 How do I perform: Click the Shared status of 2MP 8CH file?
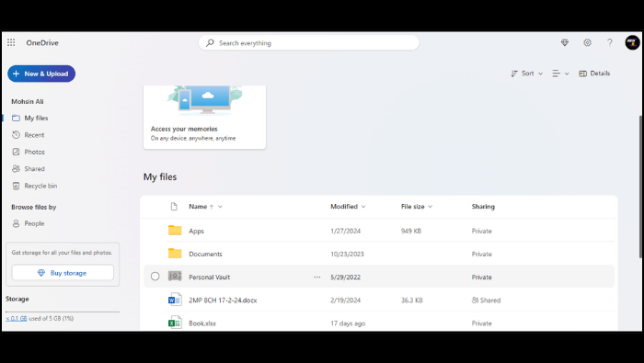[x=487, y=301]
